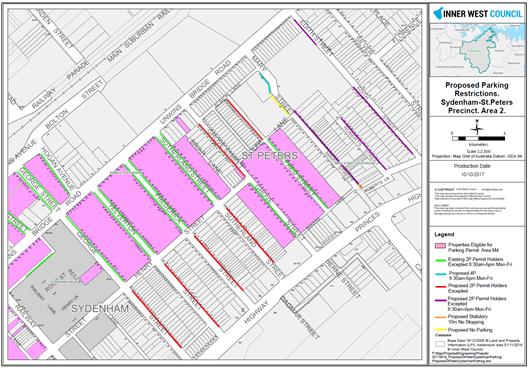Click the red Proposed 2P legend line
Screen dimensions: 529x368
tap(440, 286)
